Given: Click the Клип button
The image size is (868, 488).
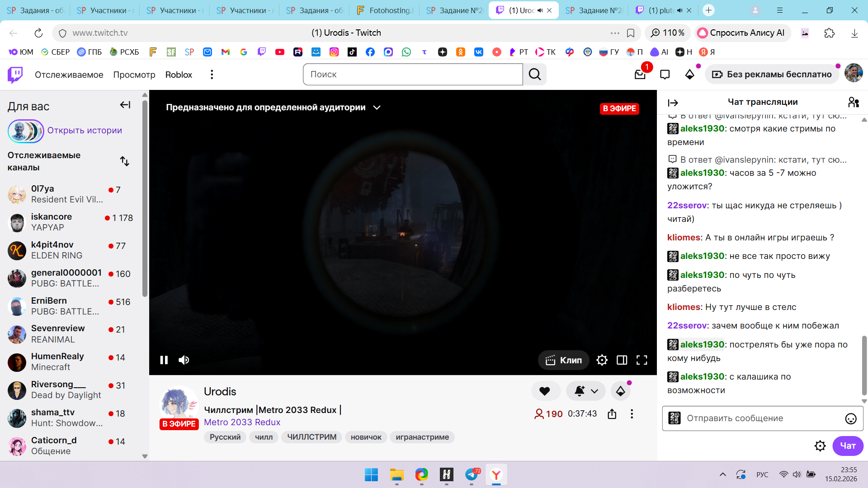Looking at the screenshot, I should pos(563,360).
